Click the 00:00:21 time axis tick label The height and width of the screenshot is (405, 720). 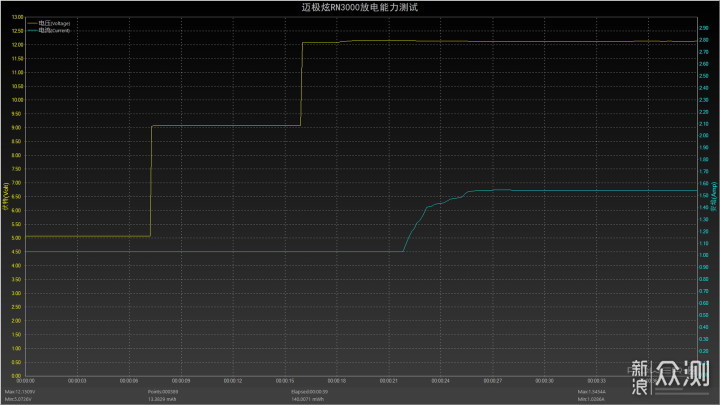click(x=388, y=381)
